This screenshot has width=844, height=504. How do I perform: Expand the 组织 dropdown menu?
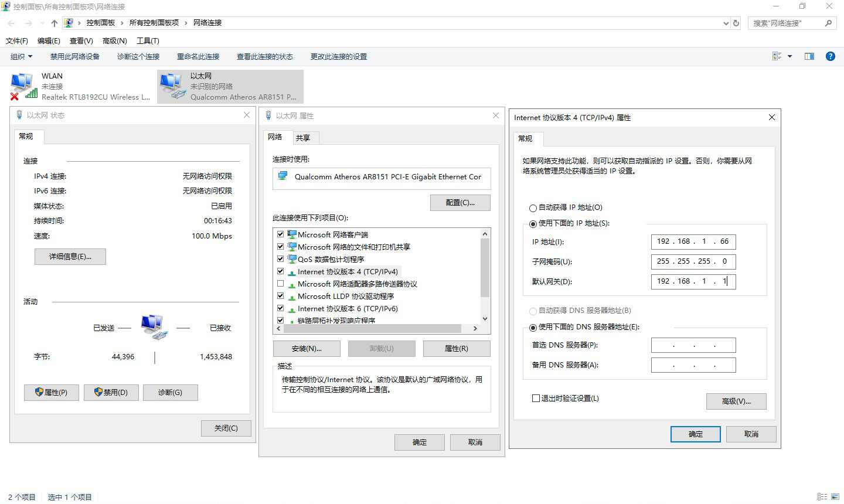pos(22,56)
